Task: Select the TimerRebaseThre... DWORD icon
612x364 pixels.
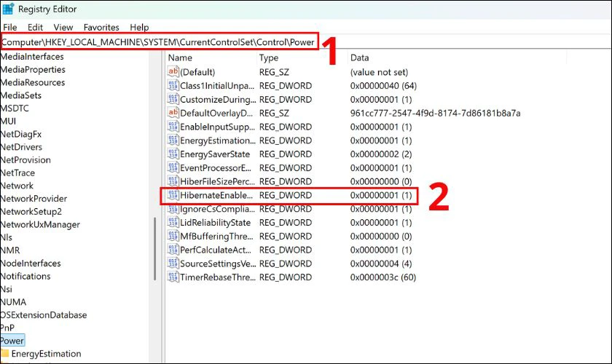Action: (173, 277)
